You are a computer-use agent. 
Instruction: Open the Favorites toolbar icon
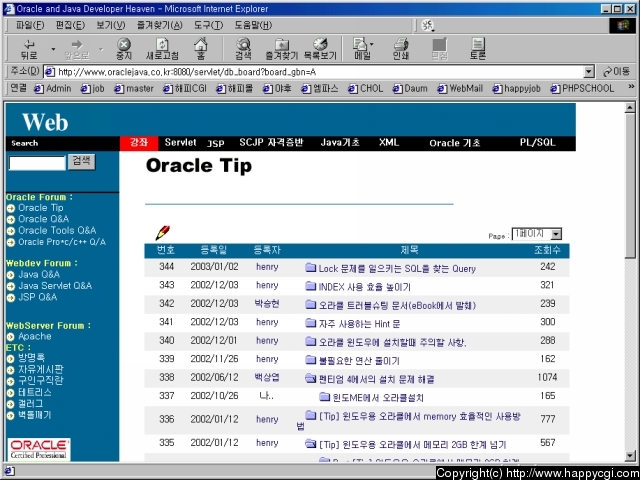point(282,49)
